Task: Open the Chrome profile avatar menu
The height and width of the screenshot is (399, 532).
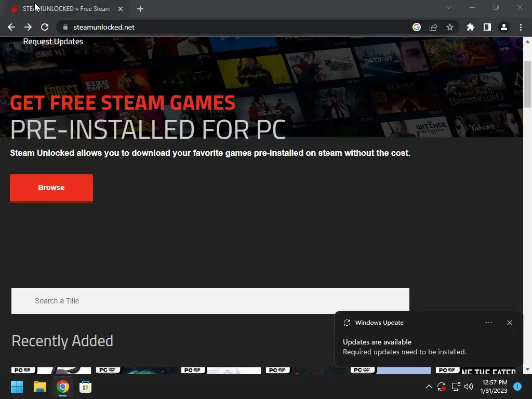Action: click(x=504, y=27)
